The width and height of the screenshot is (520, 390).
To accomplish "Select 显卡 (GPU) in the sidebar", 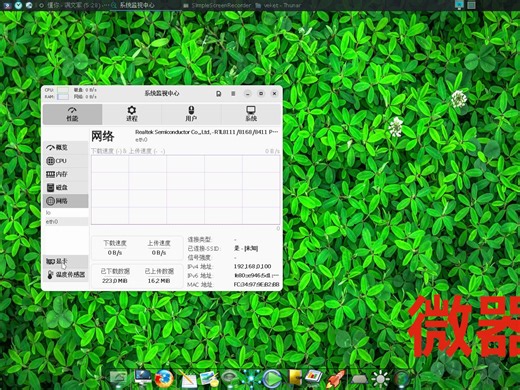I will coord(66,262).
